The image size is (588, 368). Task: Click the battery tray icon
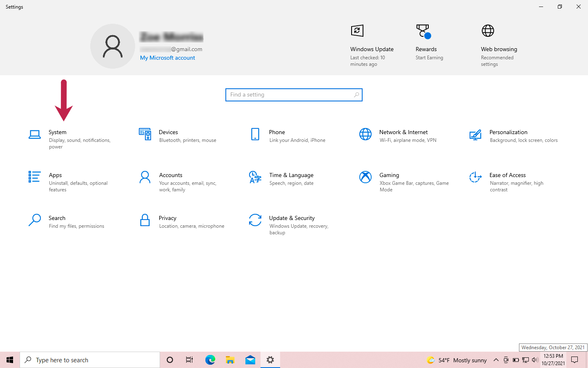[x=516, y=360]
